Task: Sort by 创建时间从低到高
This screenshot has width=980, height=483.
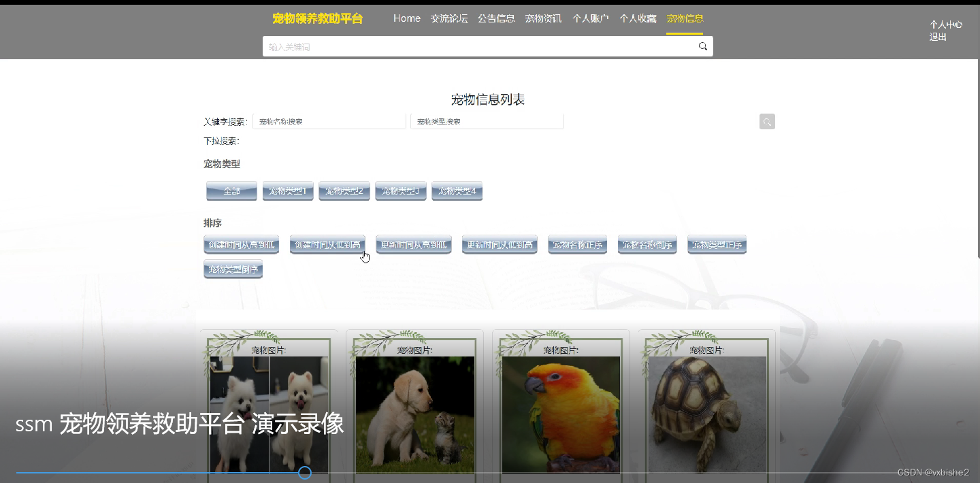Action: pyautogui.click(x=327, y=245)
